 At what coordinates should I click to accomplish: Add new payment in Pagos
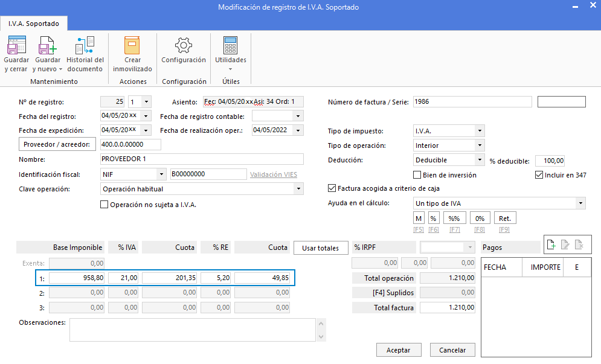551,244
